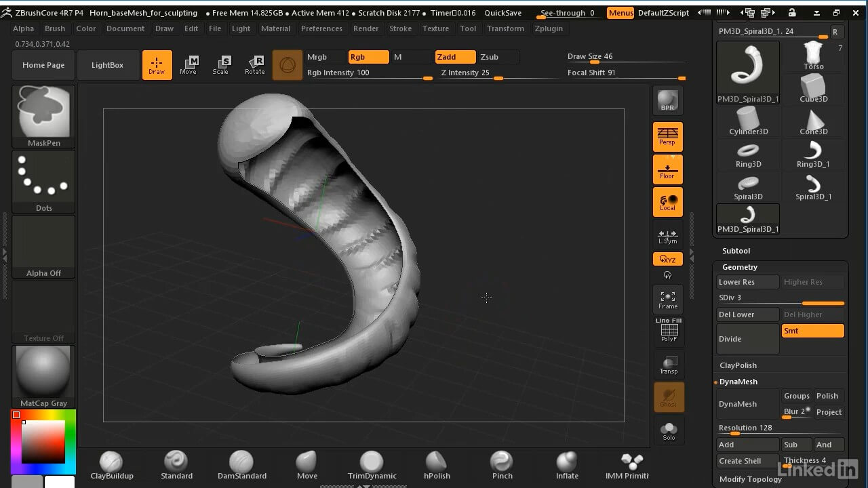
Task: Activate the Rotate tool
Action: (x=255, y=65)
